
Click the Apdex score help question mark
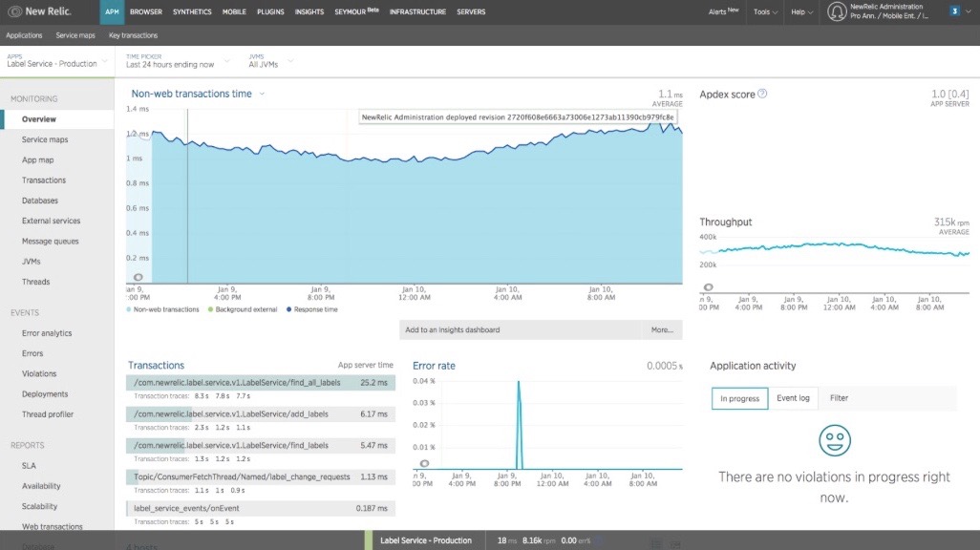tap(762, 94)
